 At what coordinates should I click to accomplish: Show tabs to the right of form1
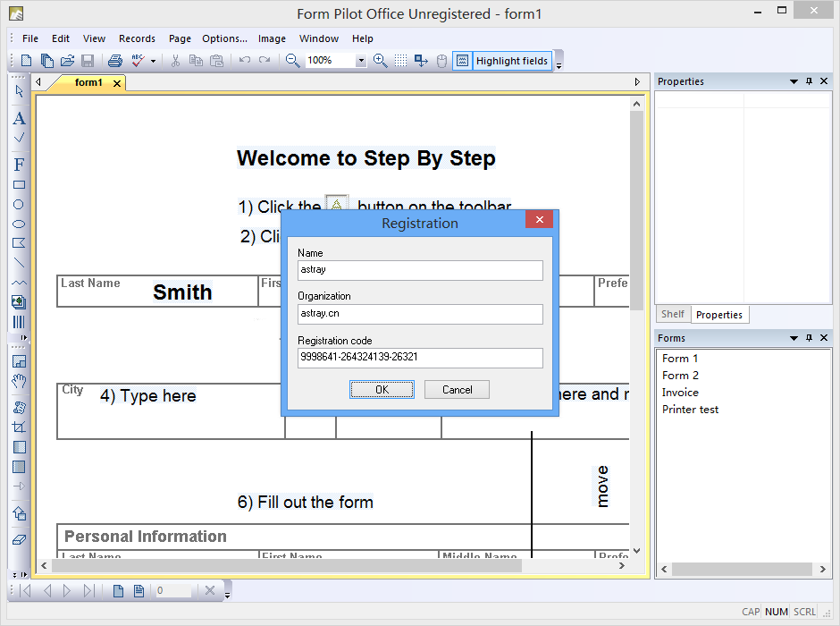[637, 82]
